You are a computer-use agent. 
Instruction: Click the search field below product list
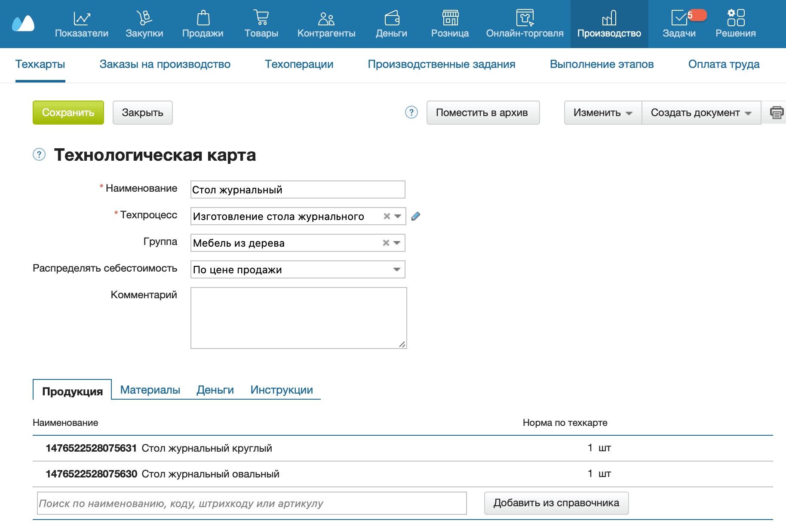pyautogui.click(x=252, y=503)
